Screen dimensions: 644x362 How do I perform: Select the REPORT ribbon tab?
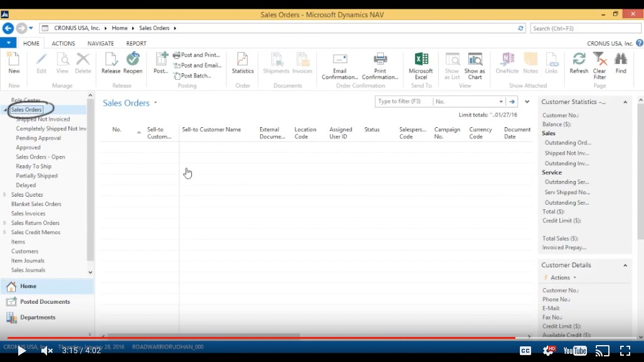tap(136, 43)
